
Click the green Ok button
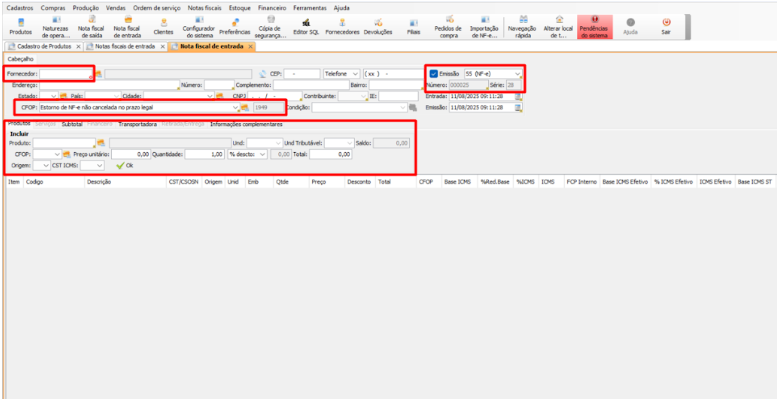pos(124,166)
